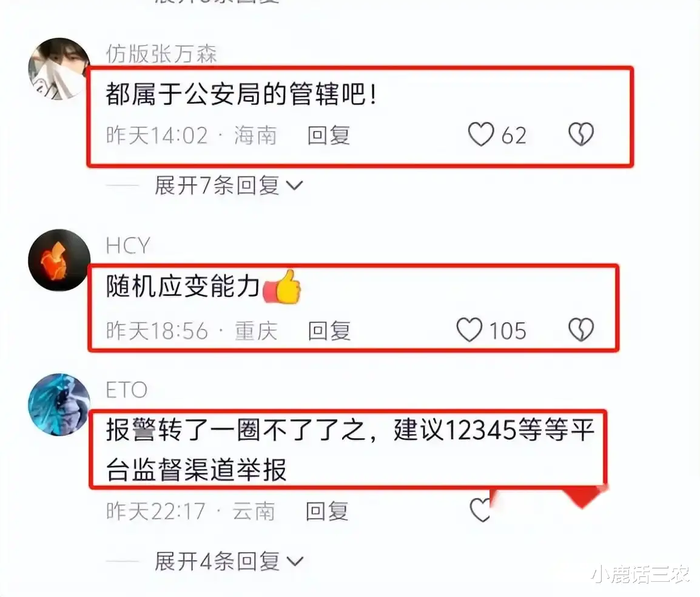Image resolution: width=700 pixels, height=597 pixels.
Task: Like the comment from 仿版张万森
Action: [x=481, y=135]
